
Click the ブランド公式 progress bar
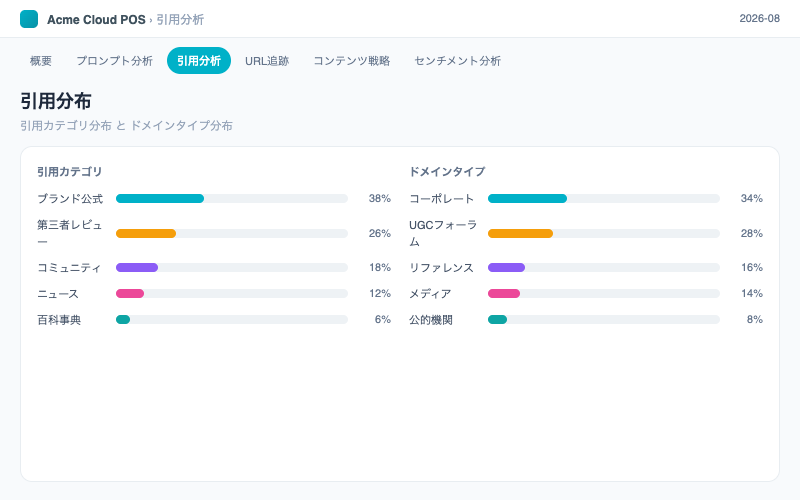[232, 198]
